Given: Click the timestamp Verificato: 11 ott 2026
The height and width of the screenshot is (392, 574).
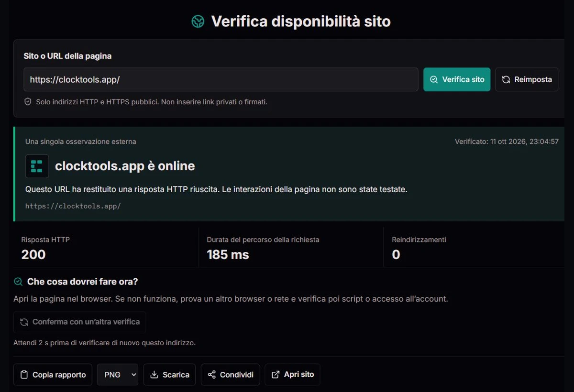Looking at the screenshot, I should click(507, 142).
